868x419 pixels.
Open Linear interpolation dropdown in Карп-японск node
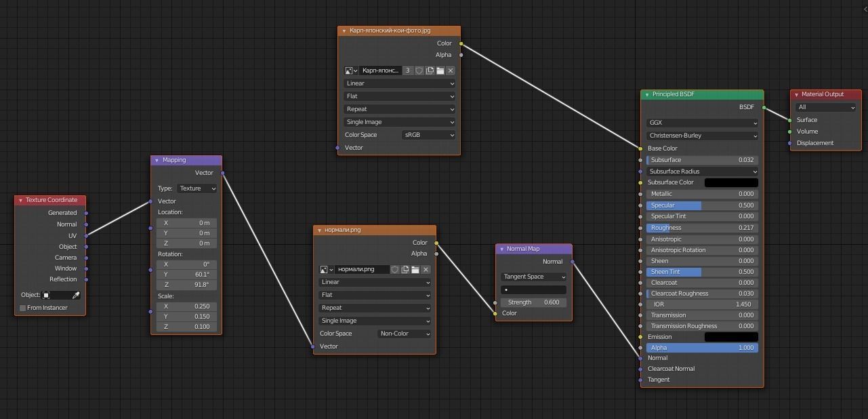click(399, 83)
